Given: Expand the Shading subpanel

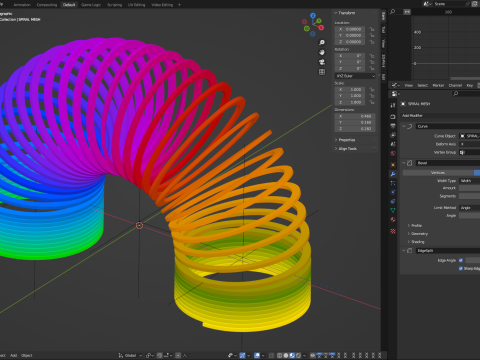Looking at the screenshot, I should 409,242.
